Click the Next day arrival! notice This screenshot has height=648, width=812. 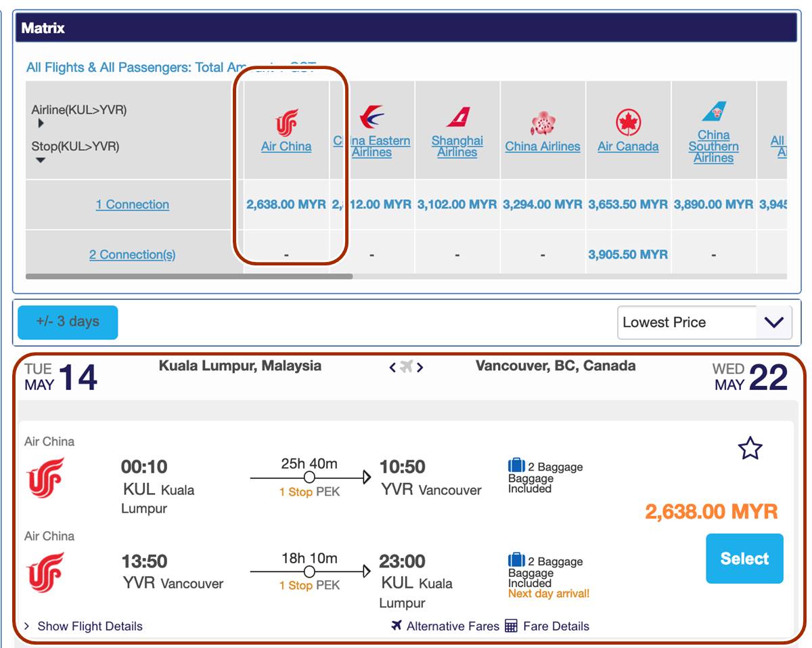pyautogui.click(x=549, y=594)
